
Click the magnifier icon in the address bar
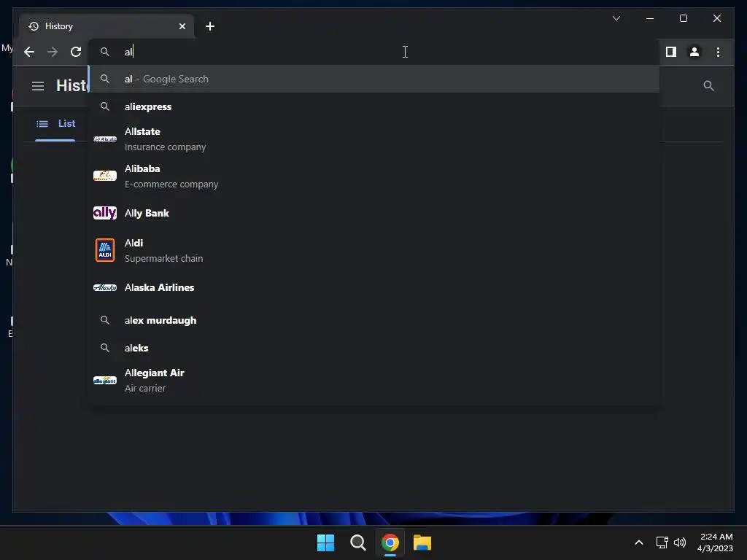[x=105, y=52]
